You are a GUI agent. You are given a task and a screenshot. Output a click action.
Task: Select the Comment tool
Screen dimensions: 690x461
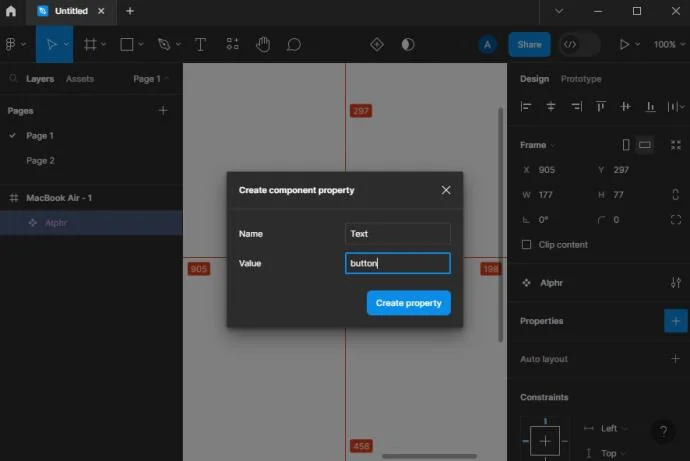point(294,44)
